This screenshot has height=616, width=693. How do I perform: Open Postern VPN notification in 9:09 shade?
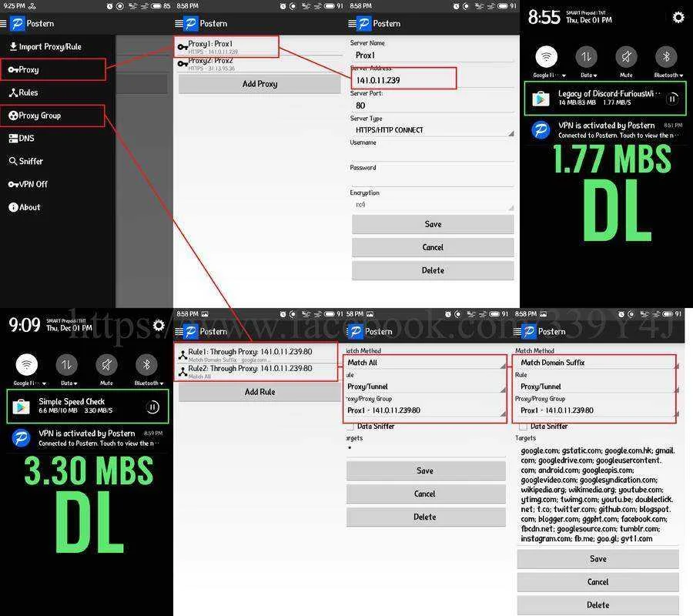point(86,438)
